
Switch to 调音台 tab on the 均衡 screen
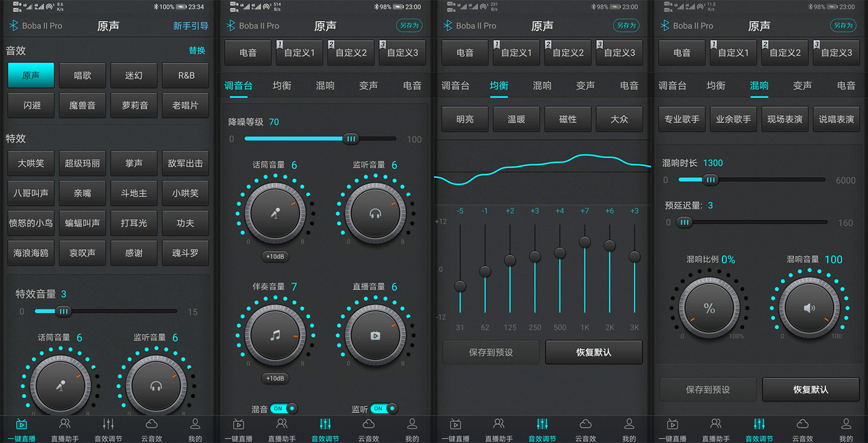[456, 86]
